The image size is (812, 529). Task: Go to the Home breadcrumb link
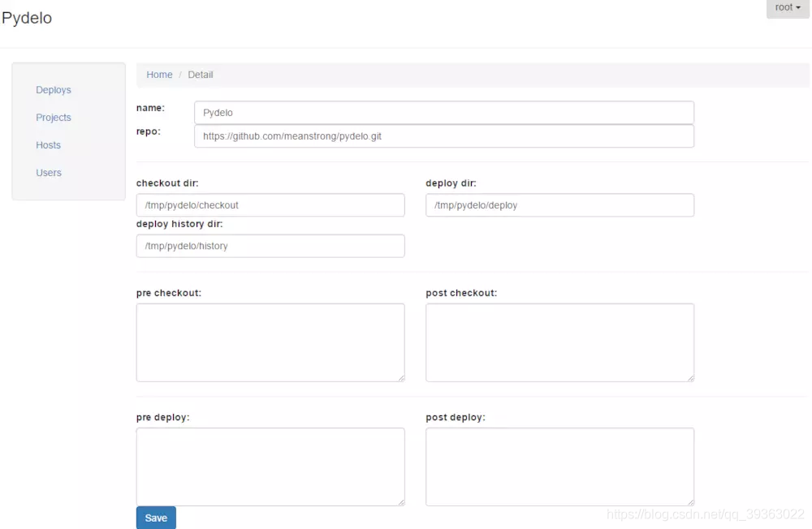(159, 75)
